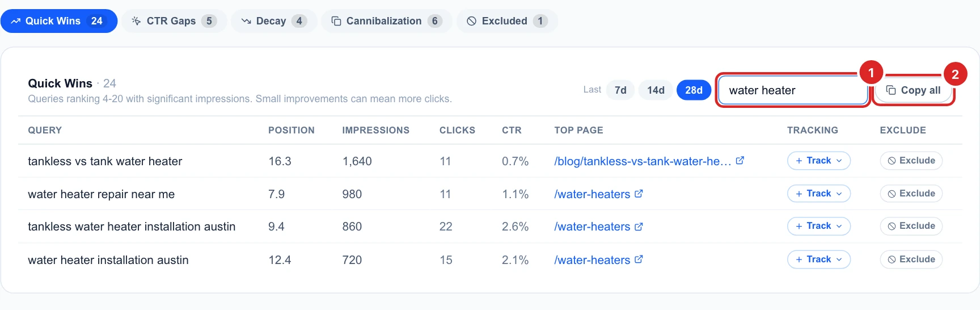
Task: Open external link icon in water heater installation austin row
Action: (639, 259)
